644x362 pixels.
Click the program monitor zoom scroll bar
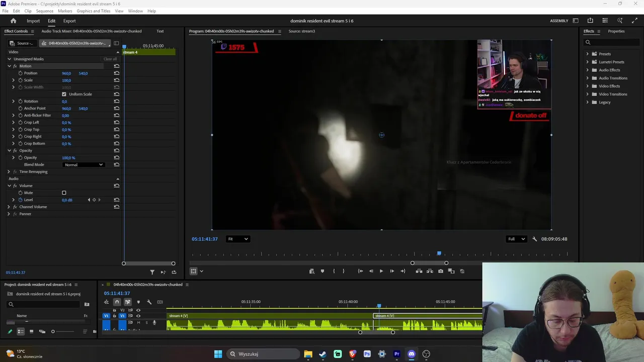pos(429,263)
